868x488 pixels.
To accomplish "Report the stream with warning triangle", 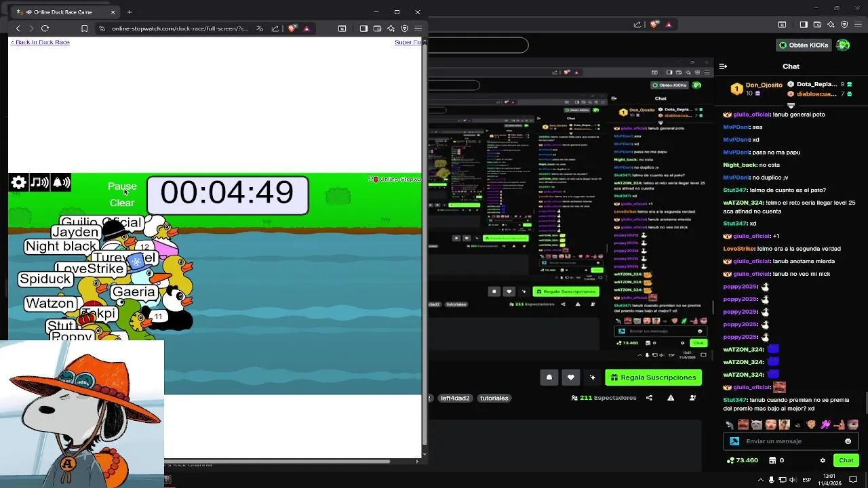I will [671, 398].
